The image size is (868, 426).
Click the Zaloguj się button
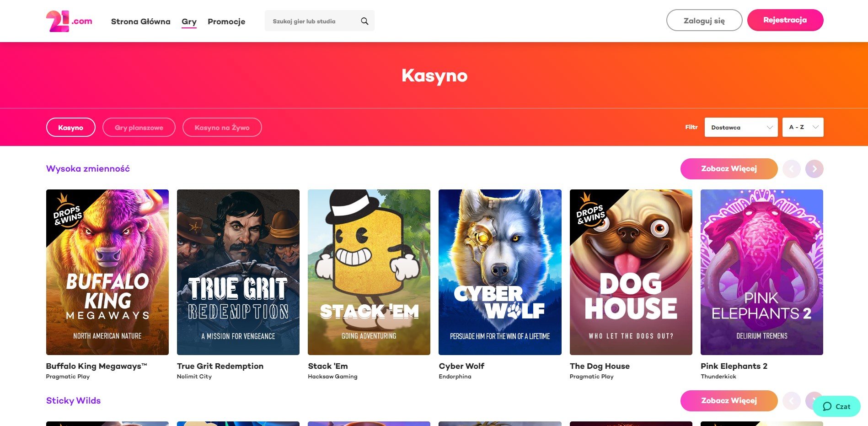pyautogui.click(x=704, y=21)
